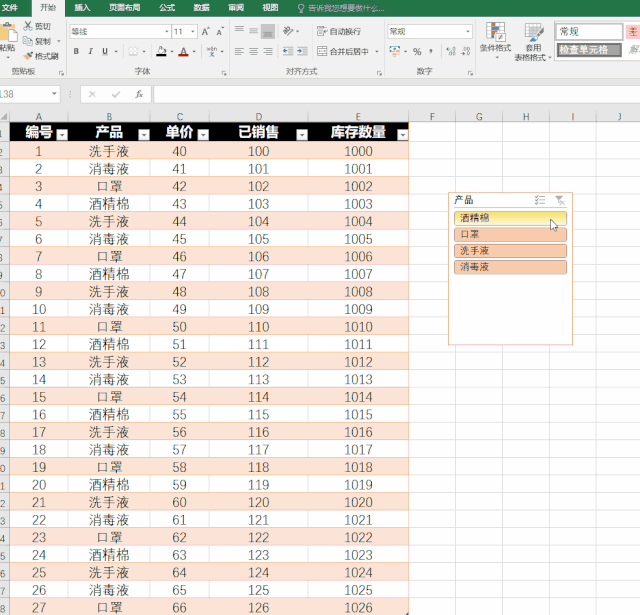Switch to the 数据 tab
The width and height of the screenshot is (640, 615).
pos(201,7)
